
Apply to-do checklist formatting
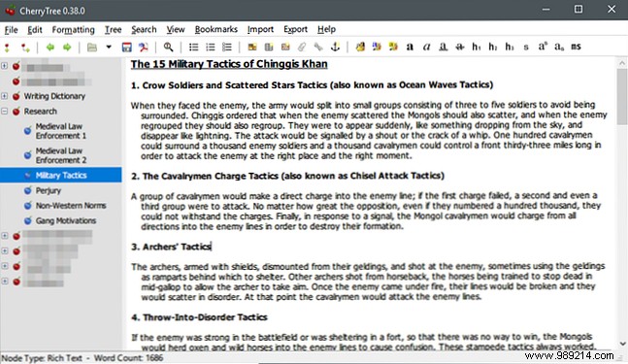coord(227,47)
